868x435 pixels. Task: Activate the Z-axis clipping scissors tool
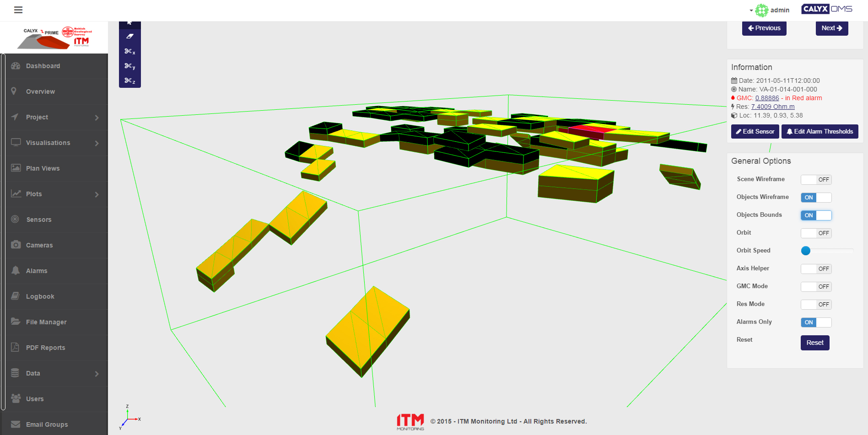click(130, 81)
